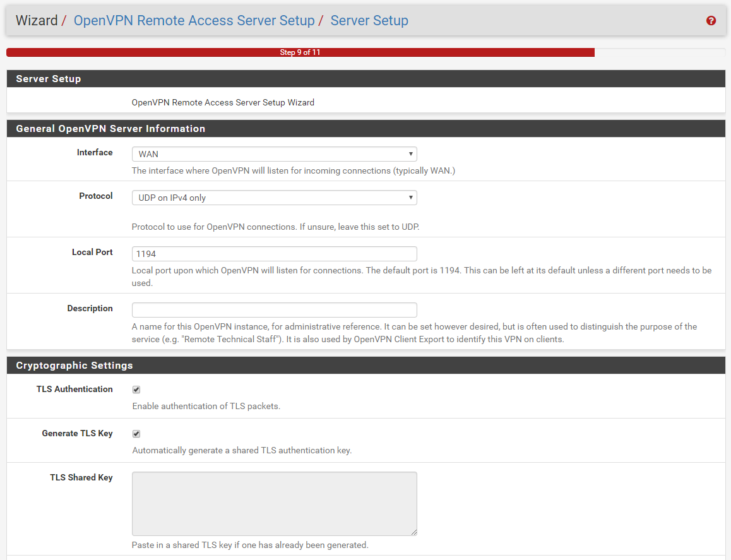The height and width of the screenshot is (560, 731).
Task: Click inside the TLS Shared Key textarea
Action: (x=274, y=504)
